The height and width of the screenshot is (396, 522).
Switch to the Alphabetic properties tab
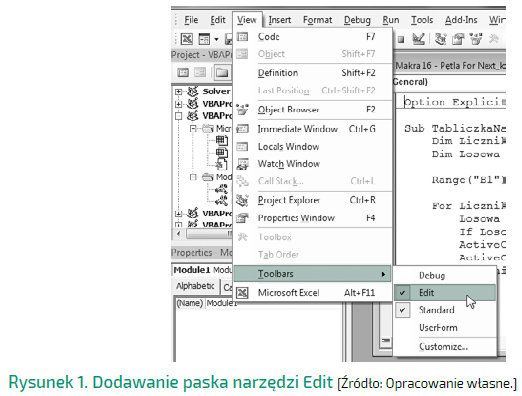point(195,286)
